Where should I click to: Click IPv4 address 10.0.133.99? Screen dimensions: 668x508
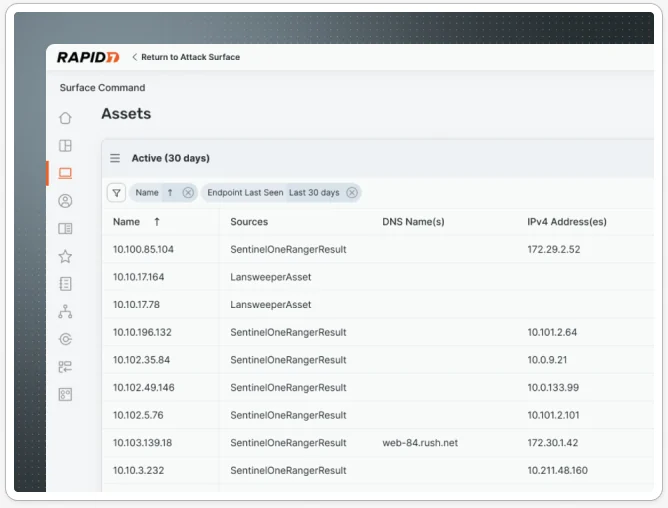point(553,388)
